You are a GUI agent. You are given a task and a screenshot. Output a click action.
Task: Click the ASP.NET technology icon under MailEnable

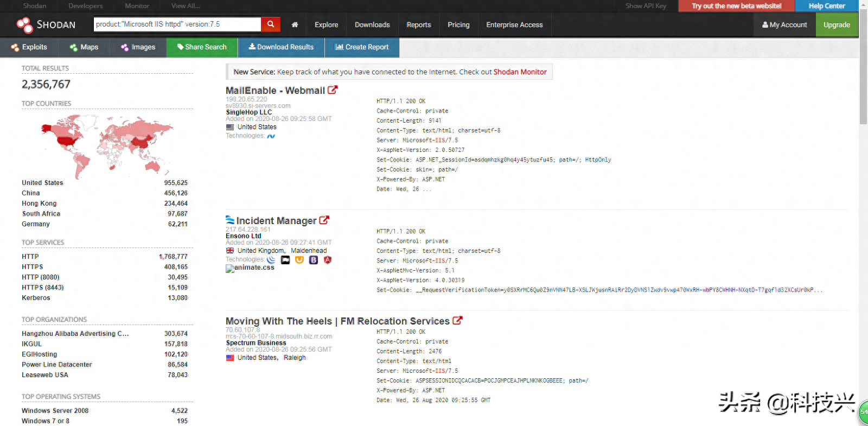271,136
